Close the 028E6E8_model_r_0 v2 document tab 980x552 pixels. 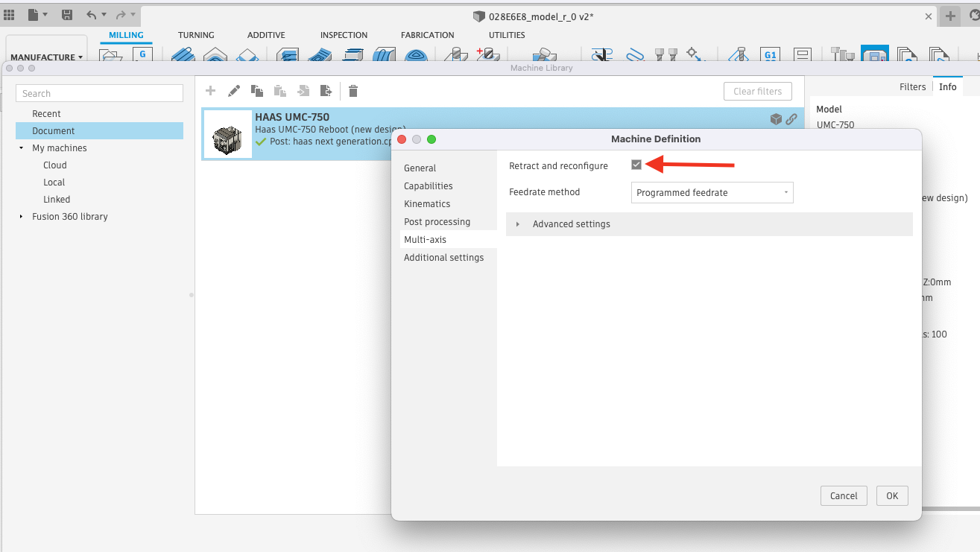(929, 16)
